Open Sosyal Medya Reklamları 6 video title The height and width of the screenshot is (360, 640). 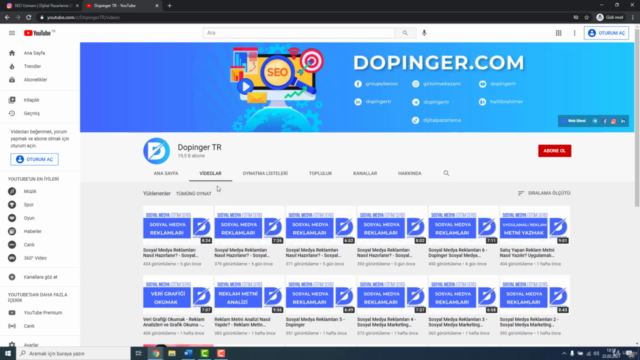(x=458, y=253)
